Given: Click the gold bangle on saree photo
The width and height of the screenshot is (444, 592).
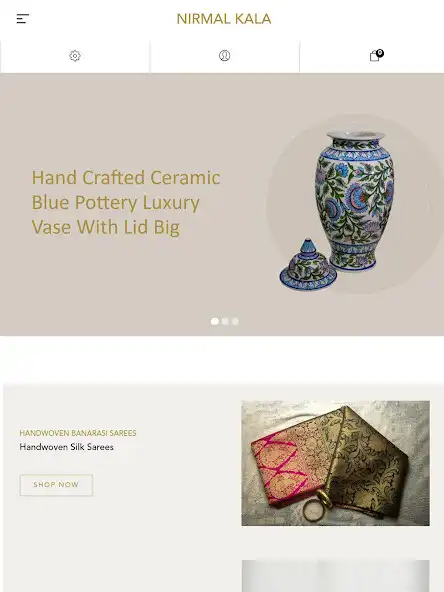Looking at the screenshot, I should [x=316, y=506].
